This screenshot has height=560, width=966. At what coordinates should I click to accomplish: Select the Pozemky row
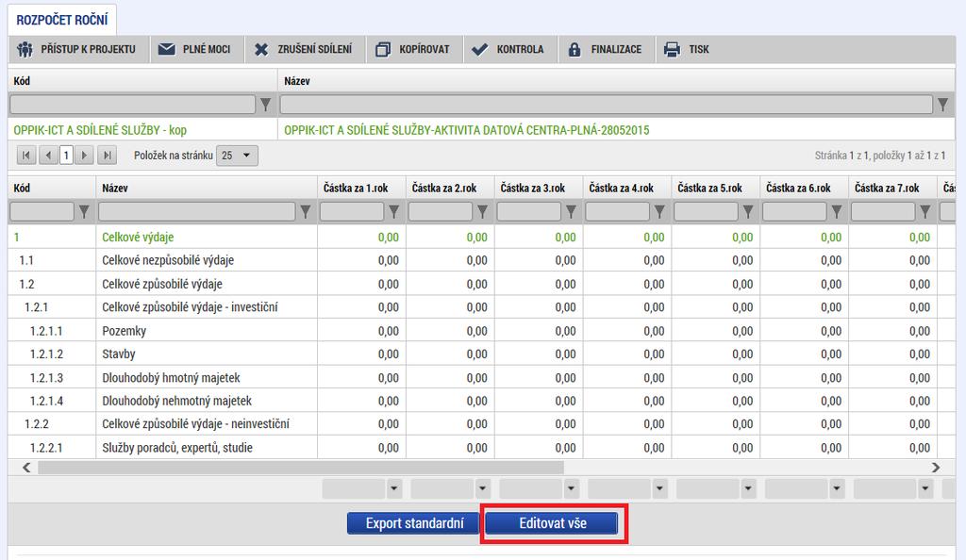coord(481,331)
